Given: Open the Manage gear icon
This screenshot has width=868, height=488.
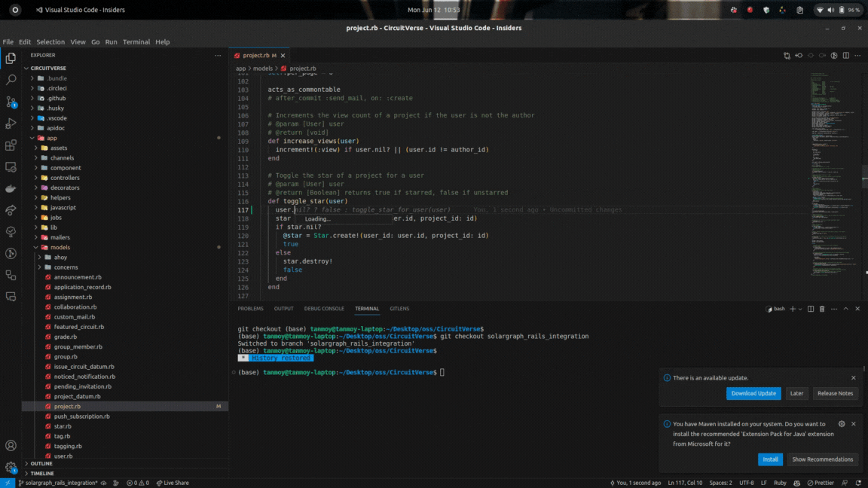Looking at the screenshot, I should 10,465.
